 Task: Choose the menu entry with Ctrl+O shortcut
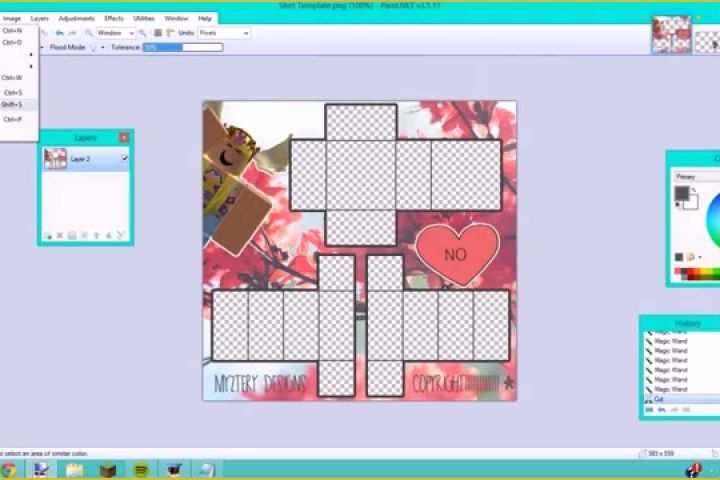(18, 43)
